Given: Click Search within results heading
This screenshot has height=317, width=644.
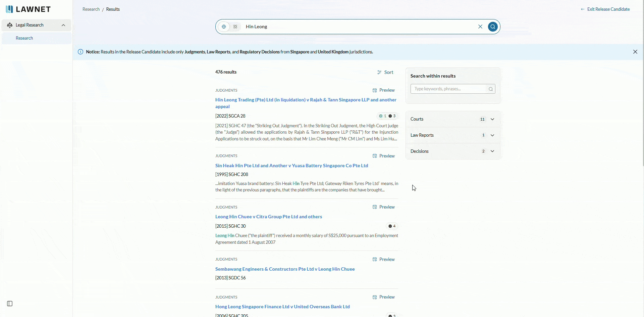Looking at the screenshot, I should tap(433, 76).
